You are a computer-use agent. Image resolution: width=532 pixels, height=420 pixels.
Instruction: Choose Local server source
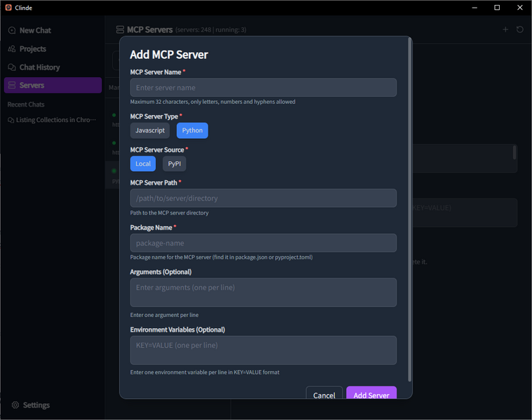(143, 164)
